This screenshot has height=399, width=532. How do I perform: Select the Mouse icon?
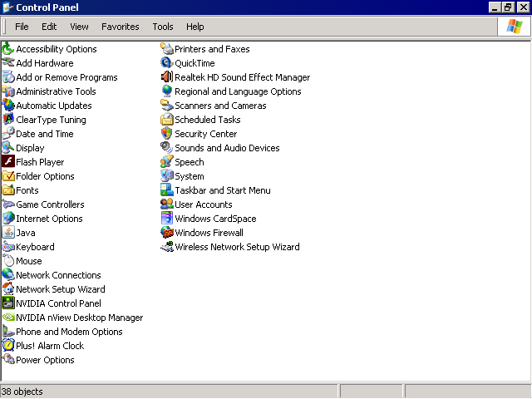pyautogui.click(x=8, y=261)
